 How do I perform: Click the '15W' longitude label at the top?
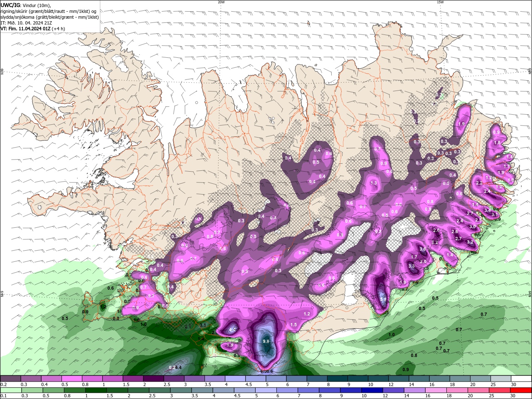pos(440,2)
